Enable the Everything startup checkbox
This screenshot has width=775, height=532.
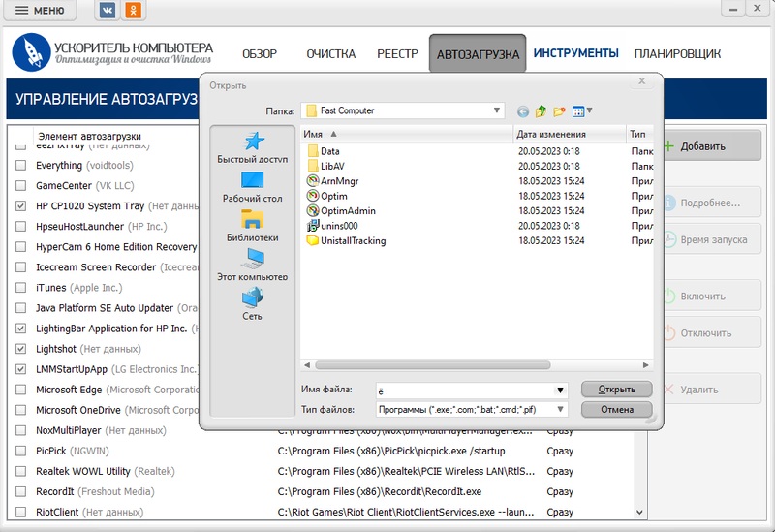coord(21,166)
